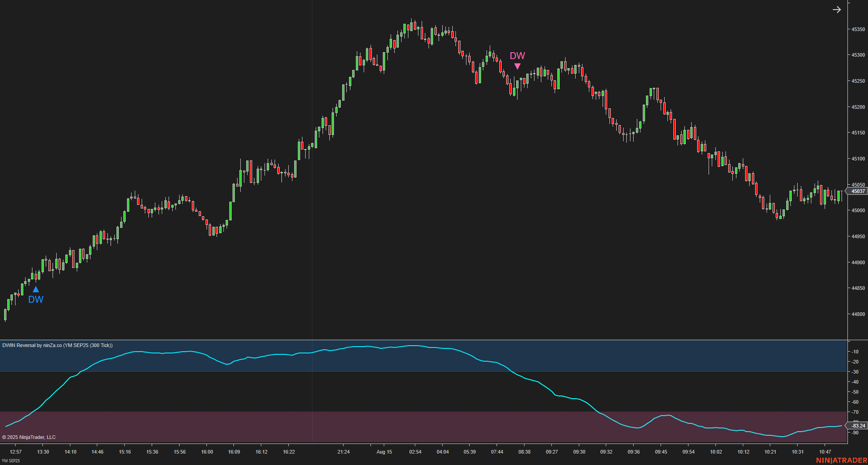Click the current price marker showing 45037
This screenshot has height=465, width=868.
pyautogui.click(x=857, y=192)
